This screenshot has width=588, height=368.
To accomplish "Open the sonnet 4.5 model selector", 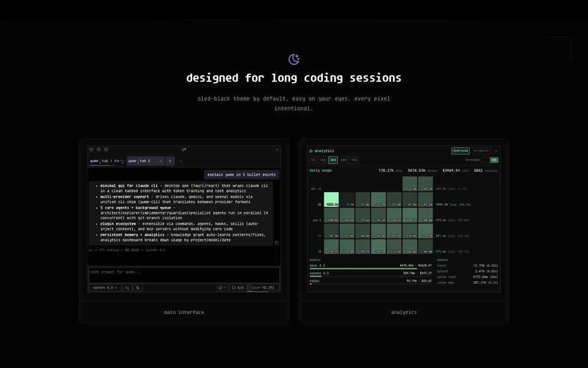I will [105, 288].
